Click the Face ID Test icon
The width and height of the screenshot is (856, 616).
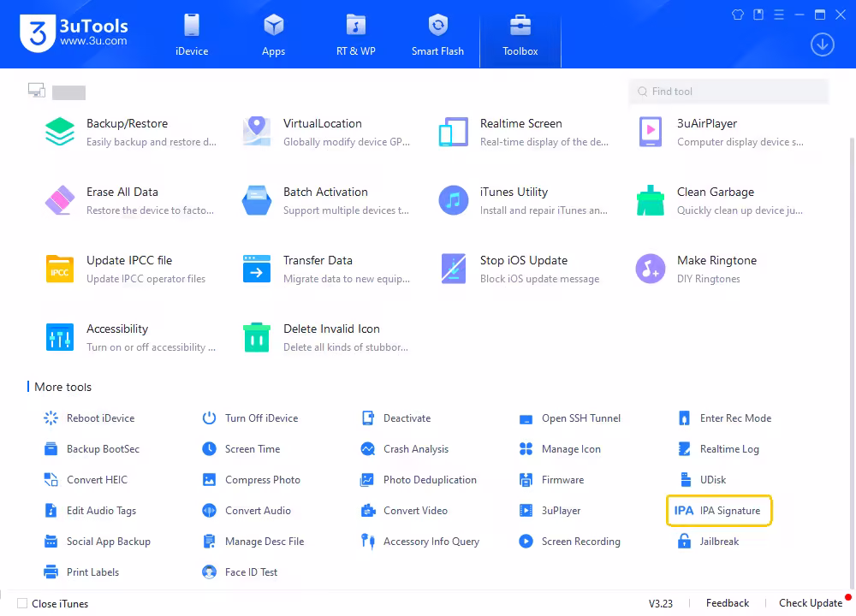pos(209,572)
